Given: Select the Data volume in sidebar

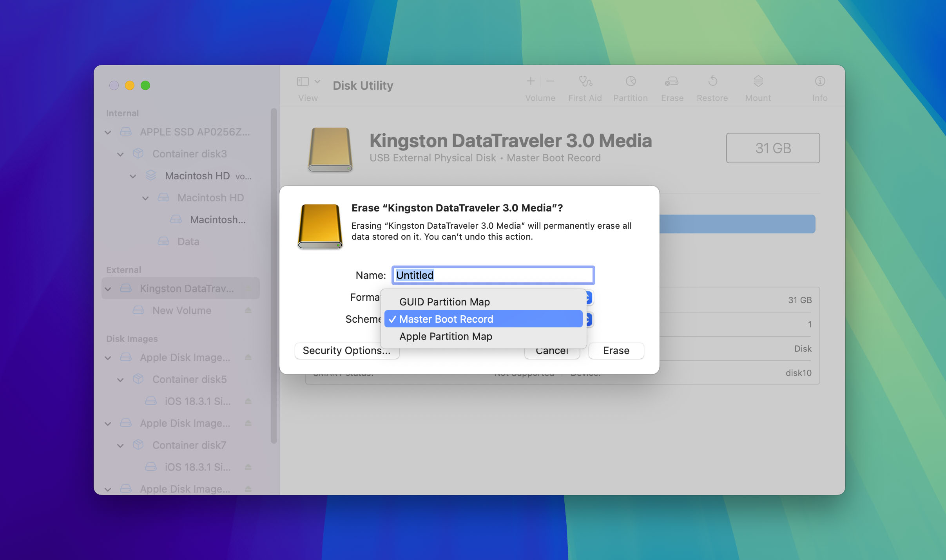Looking at the screenshot, I should pyautogui.click(x=180, y=241).
